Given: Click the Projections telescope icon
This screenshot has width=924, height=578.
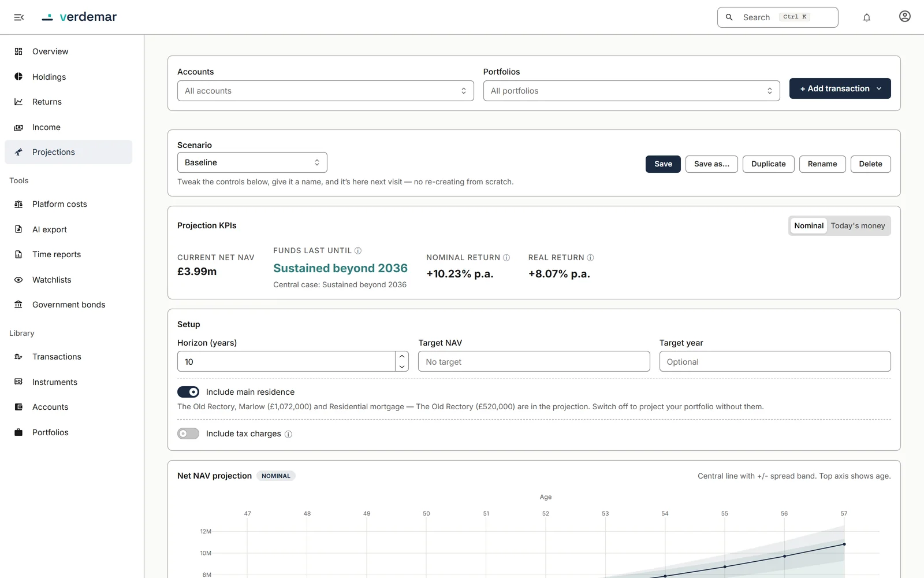Looking at the screenshot, I should click(x=18, y=152).
